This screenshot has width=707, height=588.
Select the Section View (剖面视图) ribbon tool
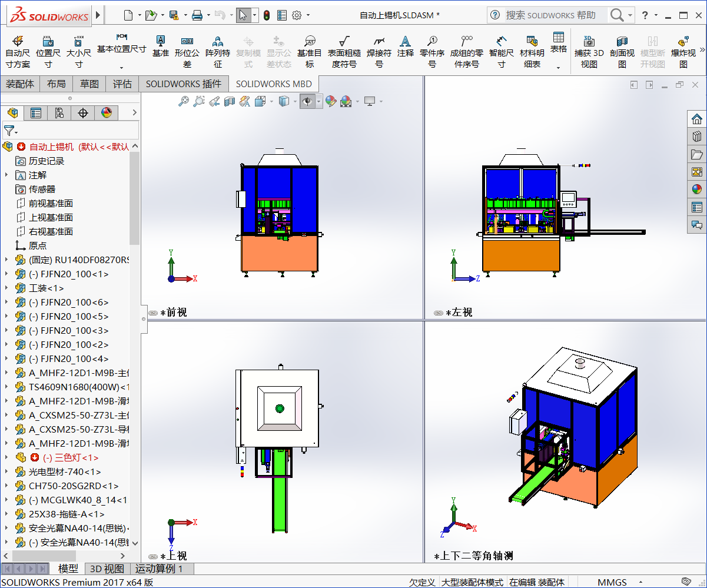pos(622,52)
